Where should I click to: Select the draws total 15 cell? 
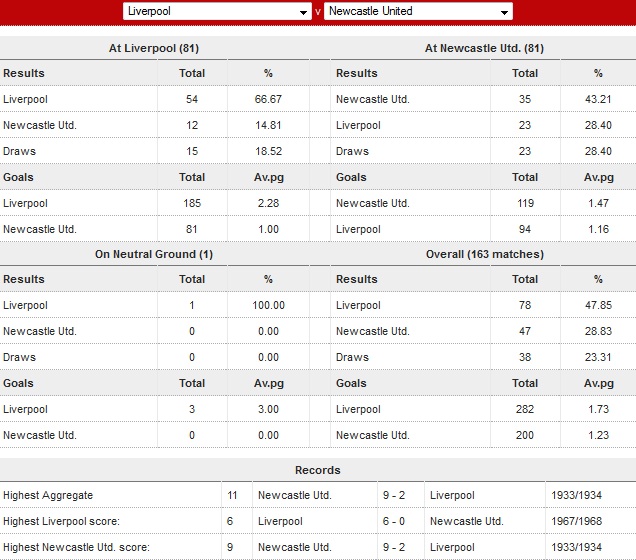[x=192, y=151]
